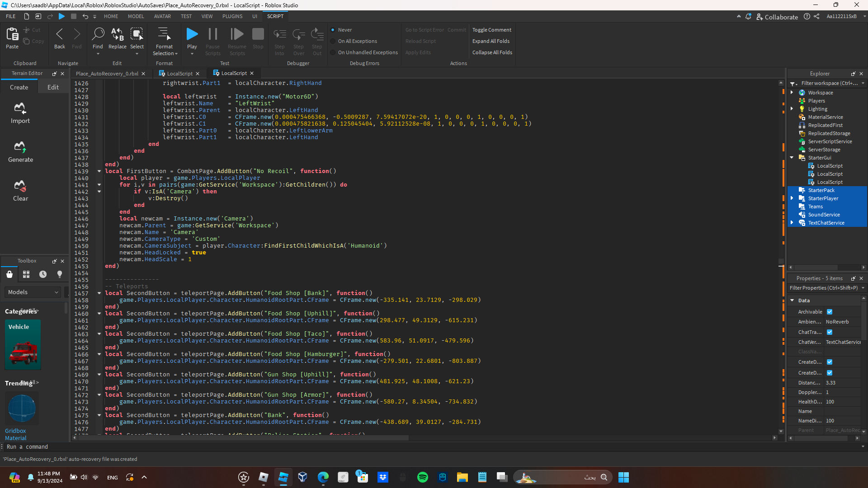The height and width of the screenshot is (488, 868).
Task: Click the Paste clipboard icon
Action: click(x=12, y=34)
